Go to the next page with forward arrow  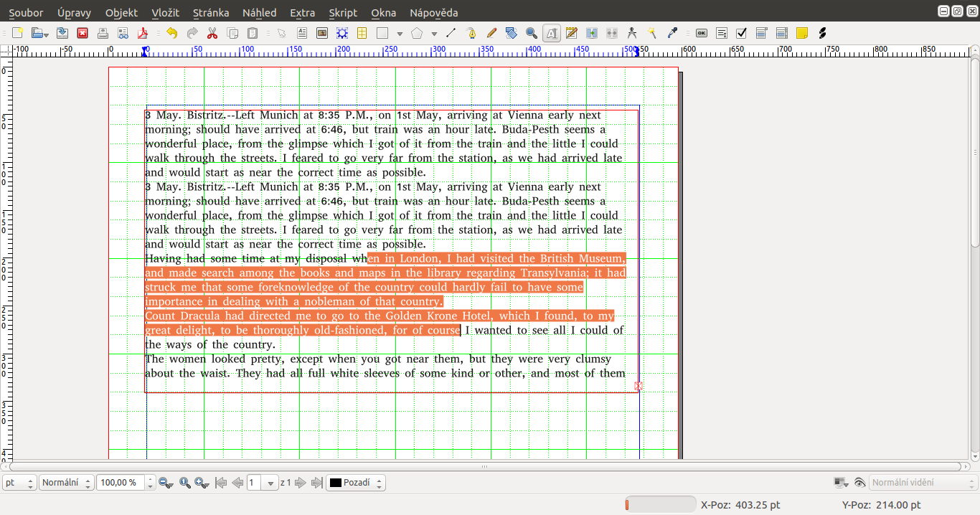[x=301, y=482]
